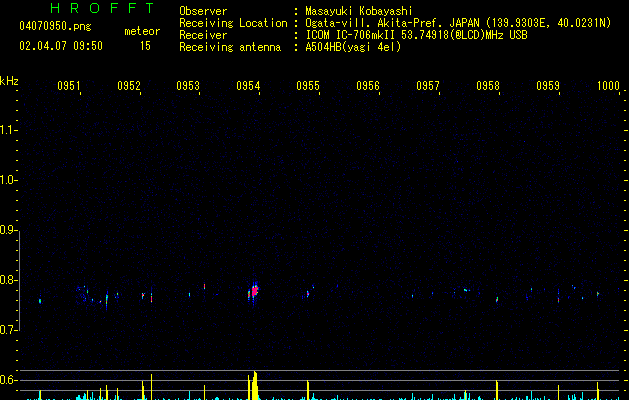Click the Receiver label
629x400 pixels.
point(203,35)
